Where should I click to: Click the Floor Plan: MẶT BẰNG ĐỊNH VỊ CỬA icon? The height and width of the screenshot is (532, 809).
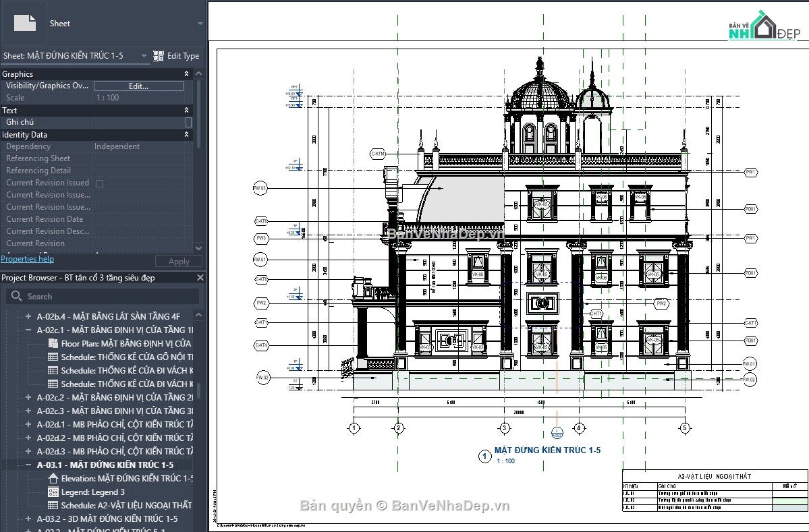click(53, 343)
